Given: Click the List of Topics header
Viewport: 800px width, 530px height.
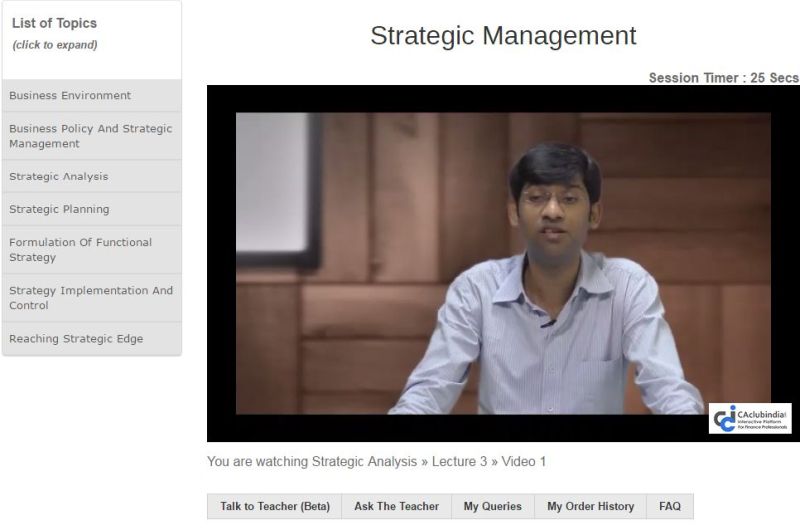Looking at the screenshot, I should 54,23.
